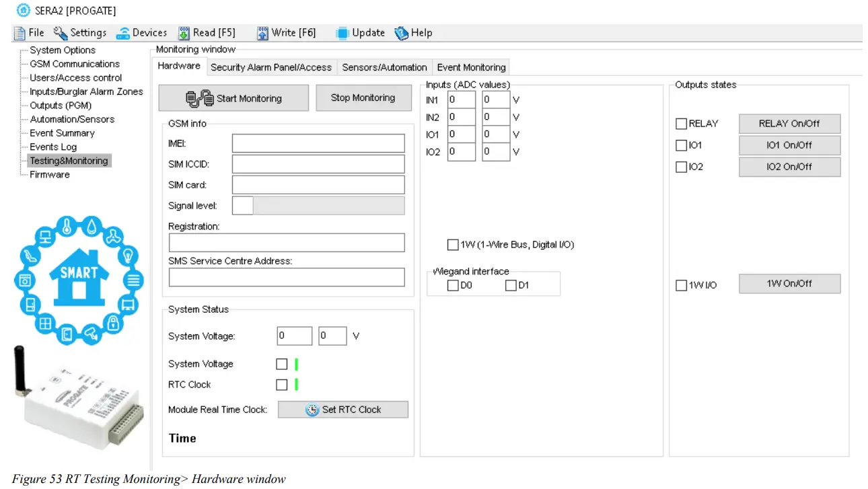The width and height of the screenshot is (868, 489).
Task: Click the Update blue square icon
Action: click(x=342, y=33)
